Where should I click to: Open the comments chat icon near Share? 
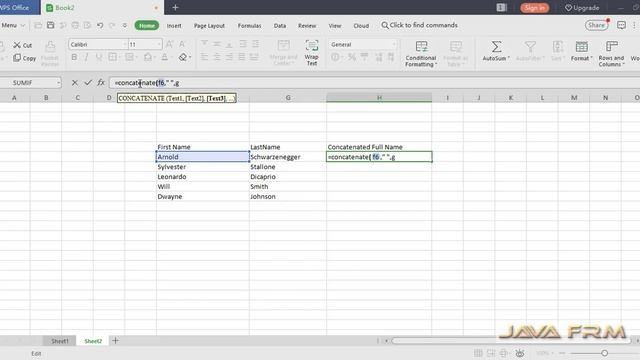coord(621,25)
